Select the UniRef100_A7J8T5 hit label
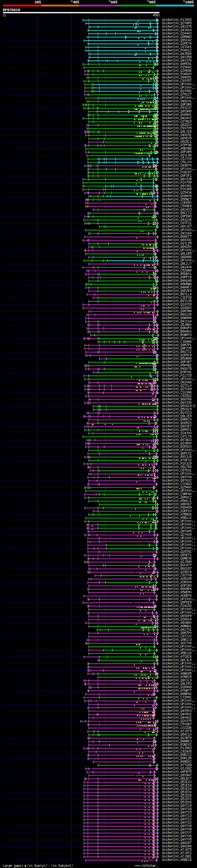 pyautogui.click(x=177, y=850)
